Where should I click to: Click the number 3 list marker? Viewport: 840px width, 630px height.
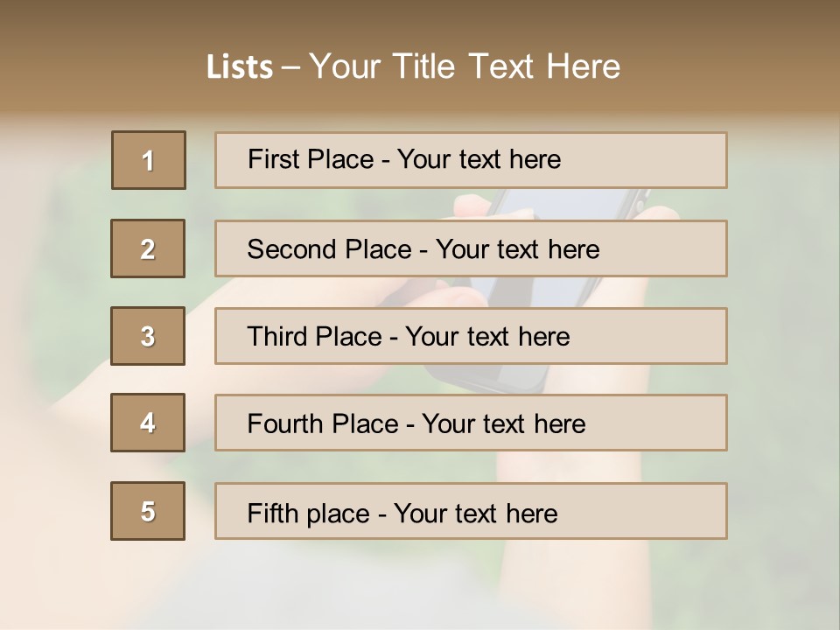tap(148, 336)
